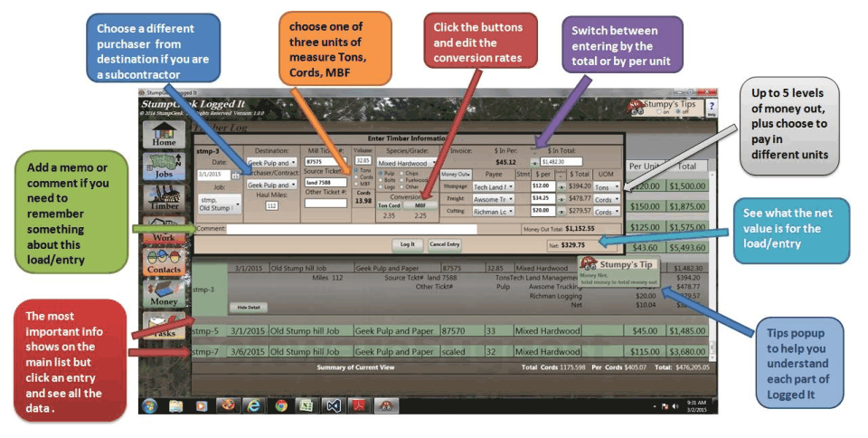868x438 pixels.
Task: Click the Cancel Entry button
Action: (445, 244)
